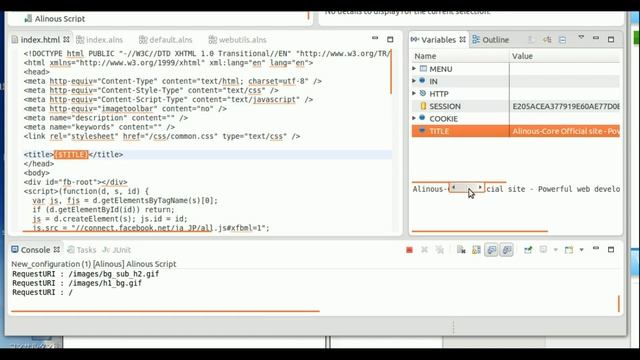640x360 pixels.
Task: Close the Variables view tab
Action: click(462, 39)
